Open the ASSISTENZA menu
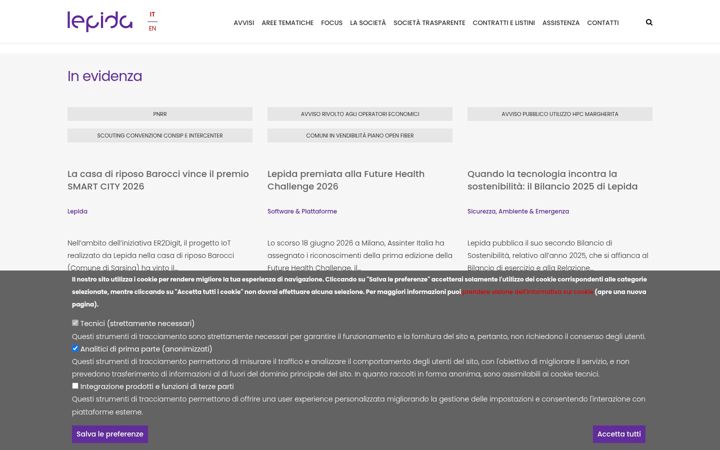Image resolution: width=720 pixels, height=450 pixels. [x=561, y=22]
